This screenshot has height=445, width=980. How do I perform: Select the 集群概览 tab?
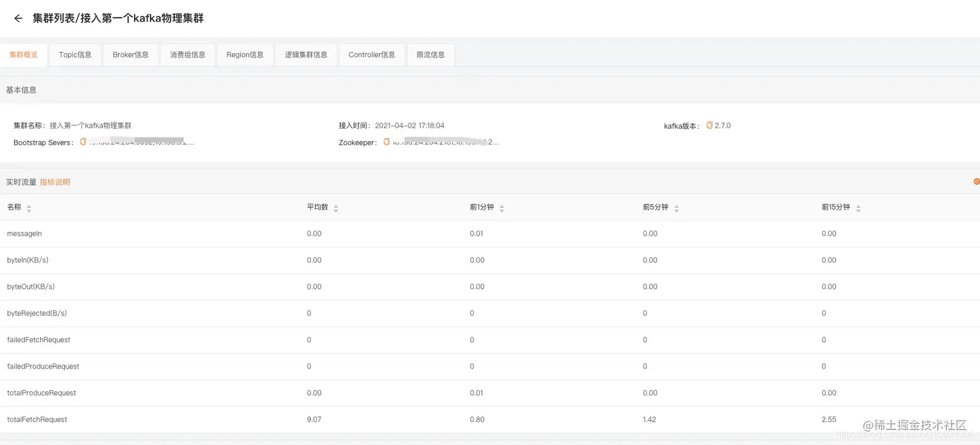pos(24,54)
